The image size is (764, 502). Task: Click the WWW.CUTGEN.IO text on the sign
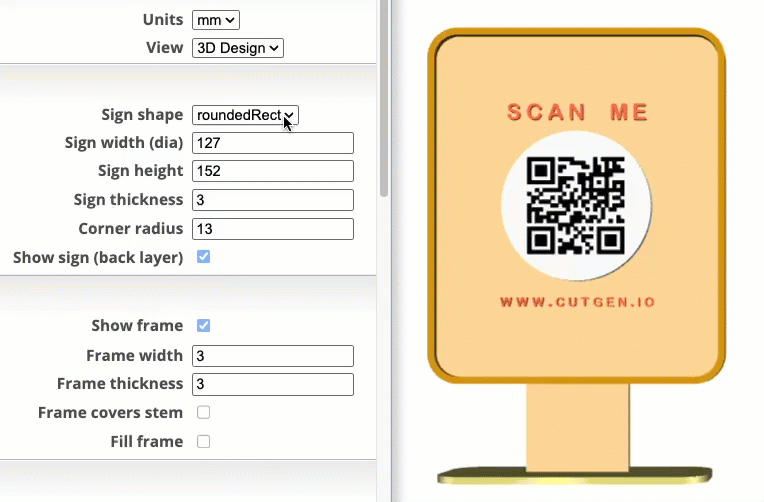[577, 301]
